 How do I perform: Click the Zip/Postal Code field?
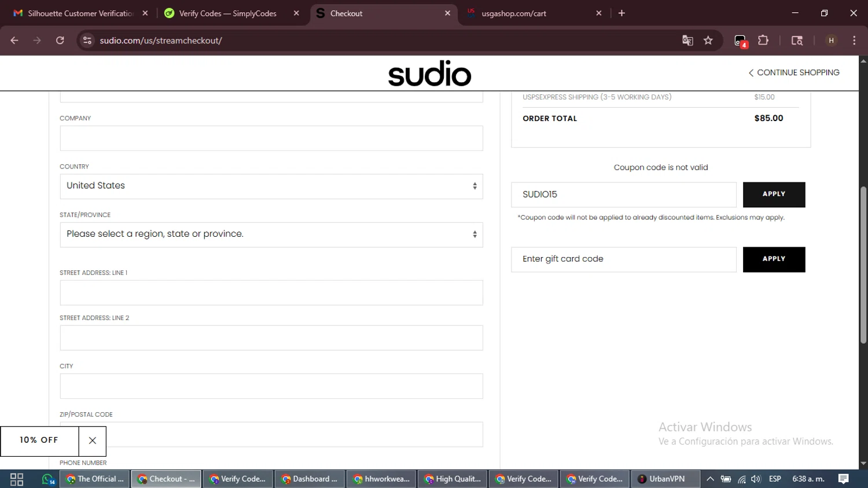click(271, 434)
